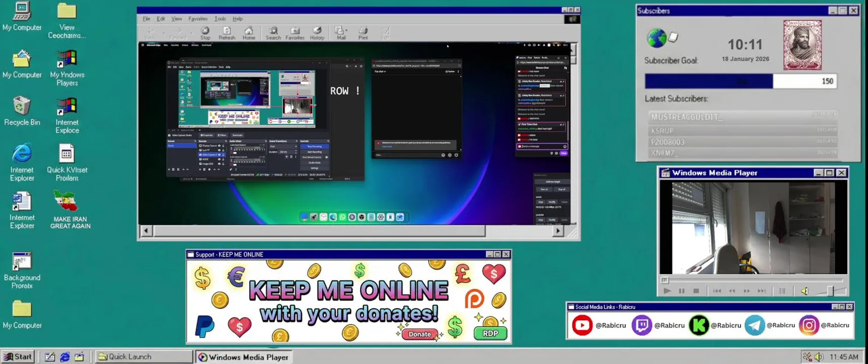The image size is (868, 364).
Task: Open the Tools menu
Action: point(220,19)
